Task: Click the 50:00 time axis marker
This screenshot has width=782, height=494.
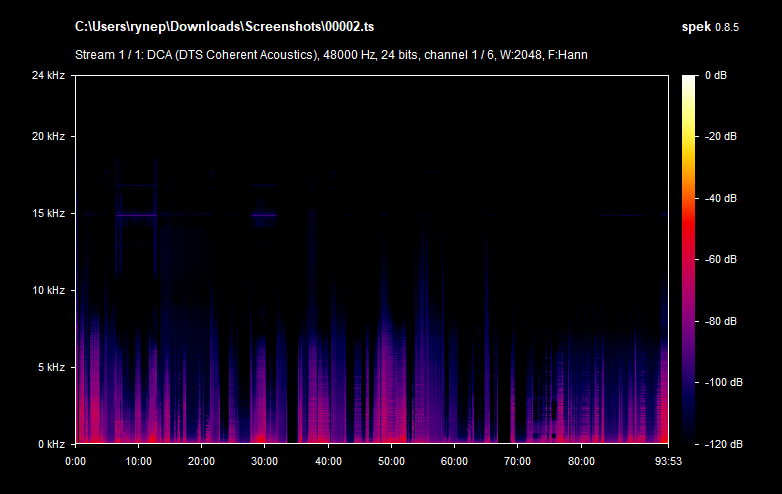Action: (391, 461)
